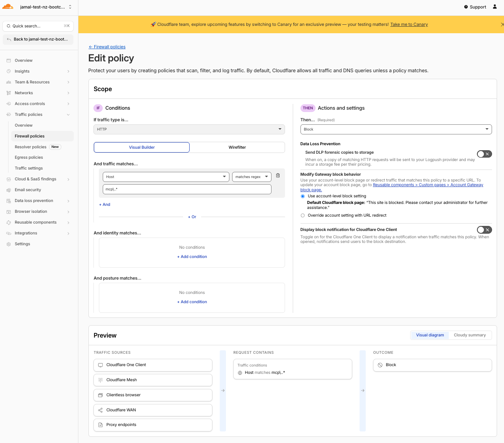
Task: Click the regex value field containing mcp\..*
Action: (x=187, y=189)
